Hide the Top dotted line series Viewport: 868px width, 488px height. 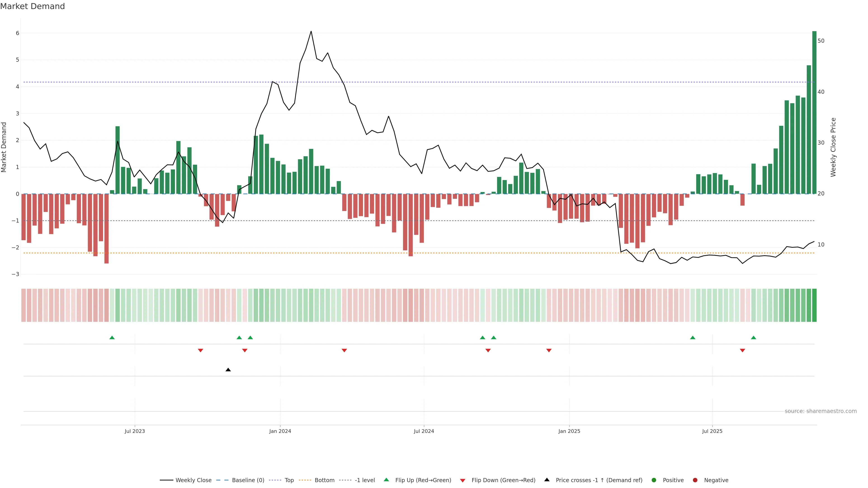tap(289, 480)
